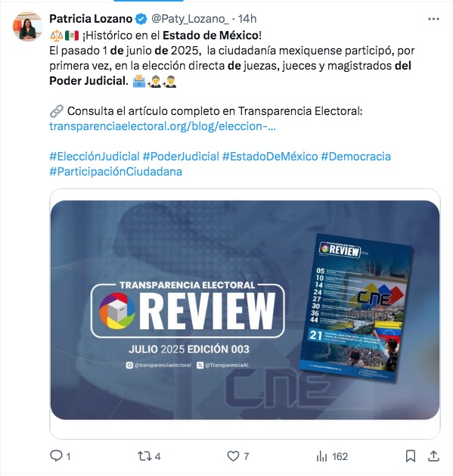Click the Patricia Lozano display name

tap(91, 19)
